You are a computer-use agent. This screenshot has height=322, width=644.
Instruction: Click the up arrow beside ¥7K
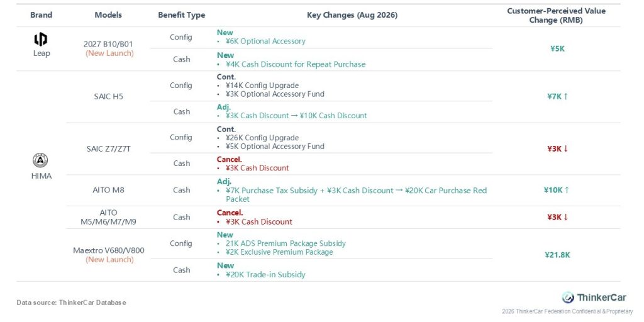565,96
